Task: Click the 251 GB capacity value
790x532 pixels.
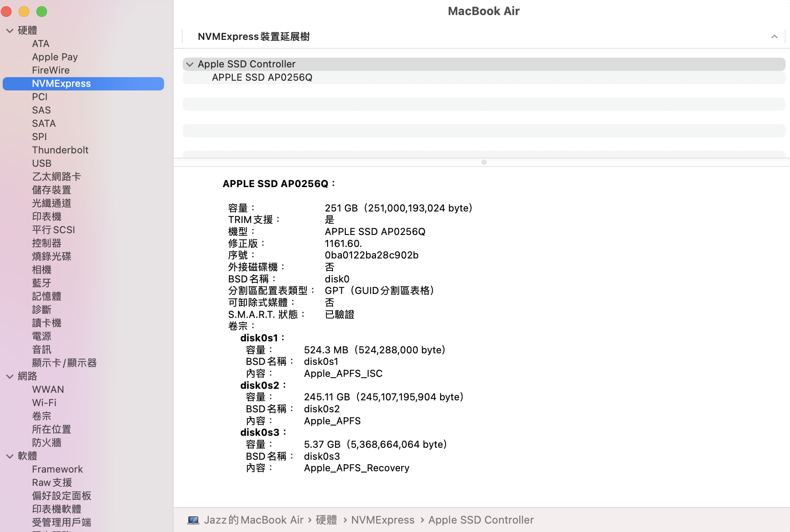Action: [x=399, y=208]
